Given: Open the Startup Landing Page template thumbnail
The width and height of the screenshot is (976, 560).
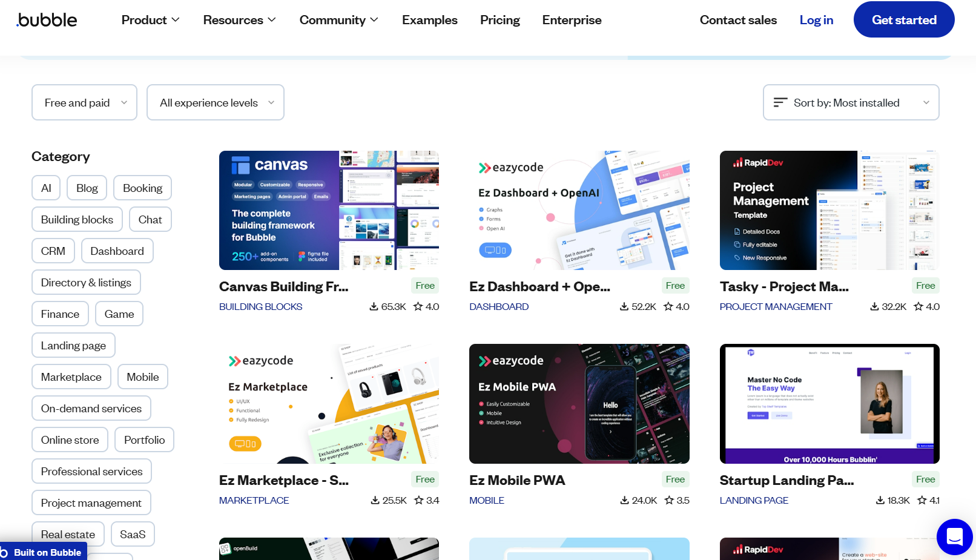Looking at the screenshot, I should click(829, 404).
